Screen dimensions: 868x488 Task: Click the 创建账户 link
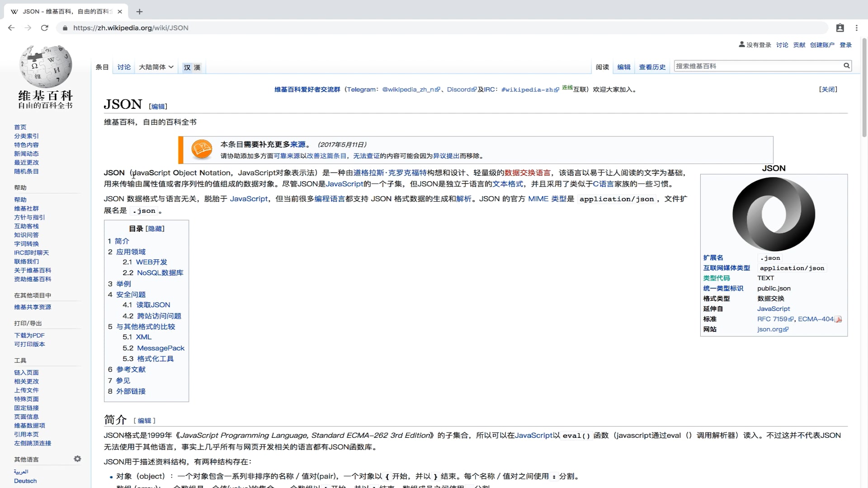pos(822,45)
